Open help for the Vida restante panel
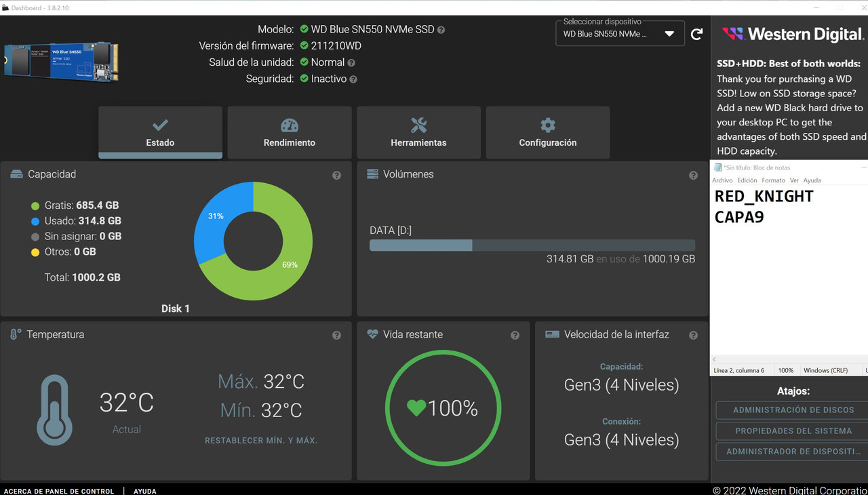This screenshot has height=495, width=868. click(515, 335)
